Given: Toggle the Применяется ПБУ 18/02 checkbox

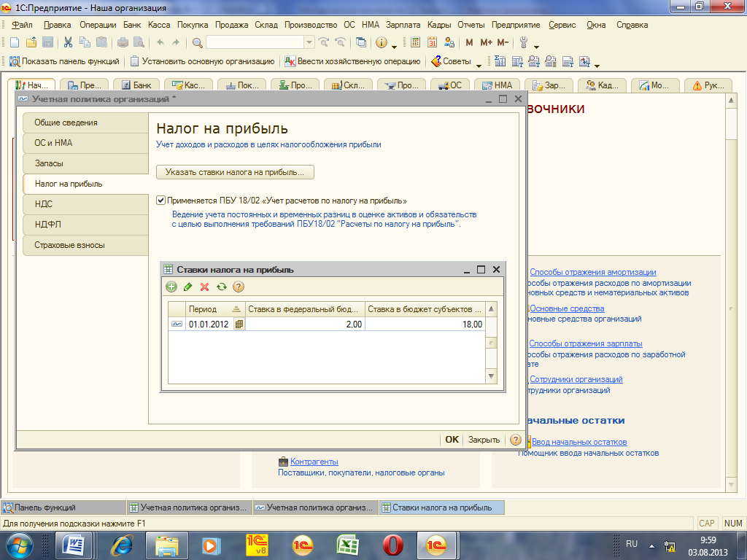Looking at the screenshot, I should (x=161, y=201).
